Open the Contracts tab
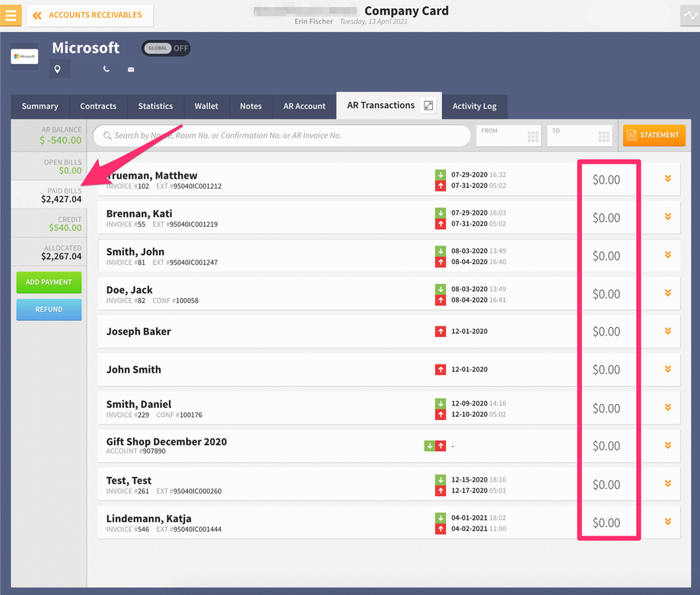 tap(98, 107)
